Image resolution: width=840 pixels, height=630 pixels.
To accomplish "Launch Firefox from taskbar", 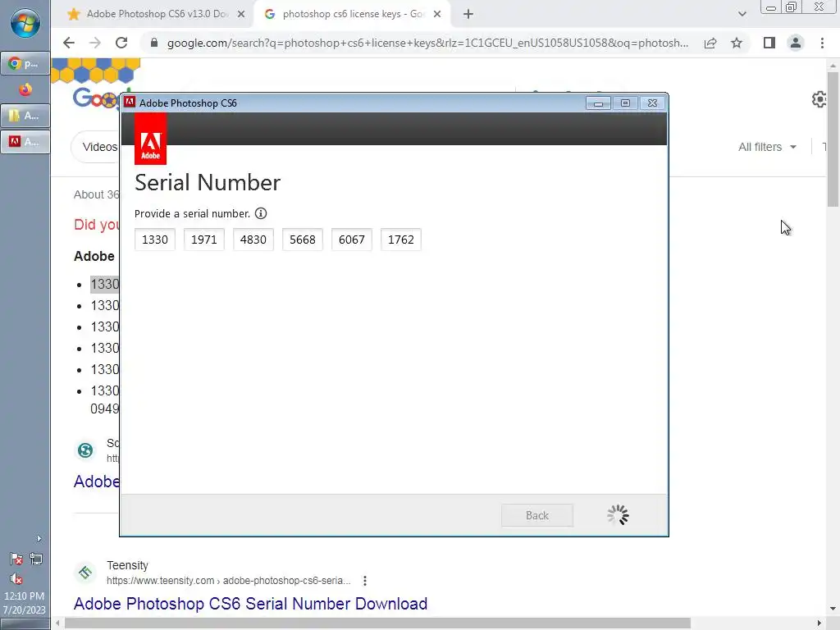I will [x=25, y=89].
